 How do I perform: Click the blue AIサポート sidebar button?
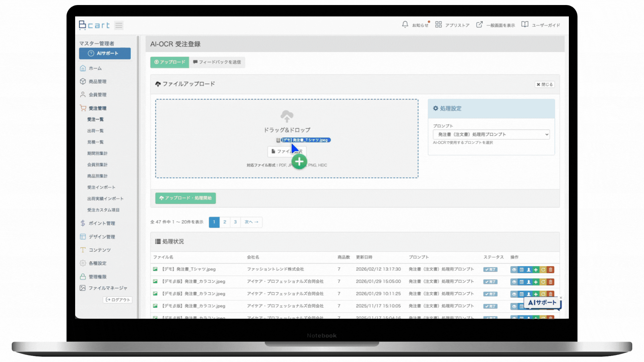105,53
